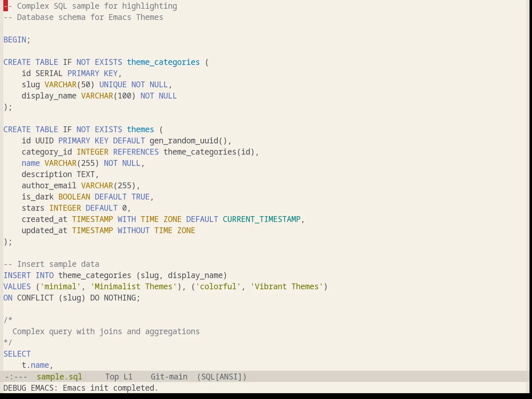
Task: Click the SQL[ANSI] major mode indicator
Action: coord(222,377)
